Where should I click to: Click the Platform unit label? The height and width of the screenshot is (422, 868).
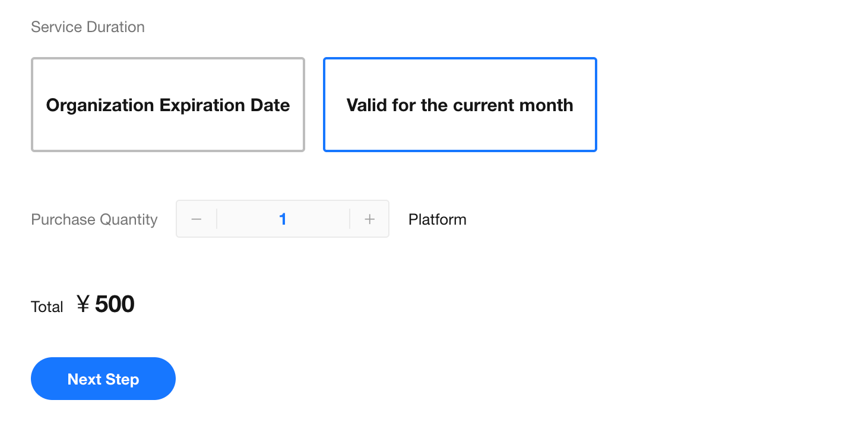[x=437, y=220]
